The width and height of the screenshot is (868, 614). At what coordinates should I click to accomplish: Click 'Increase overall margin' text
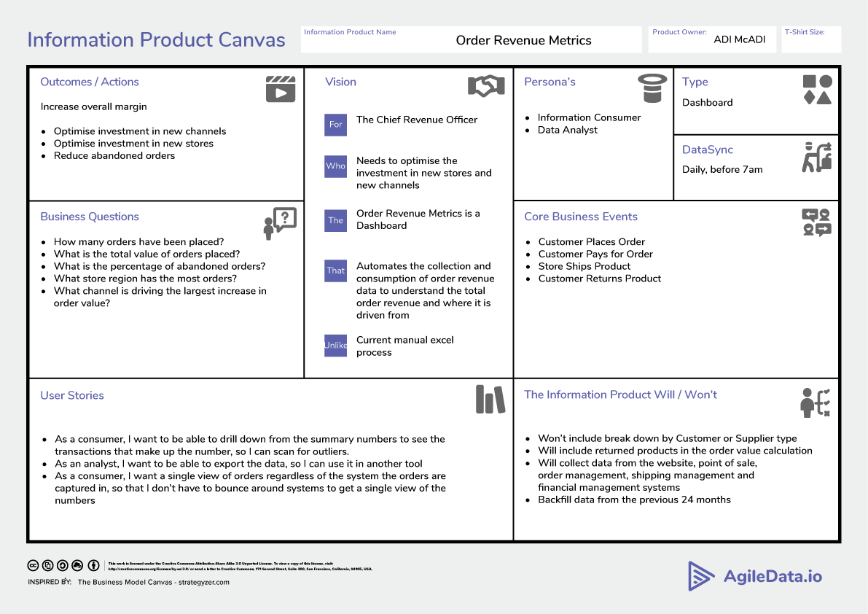pyautogui.click(x=93, y=107)
